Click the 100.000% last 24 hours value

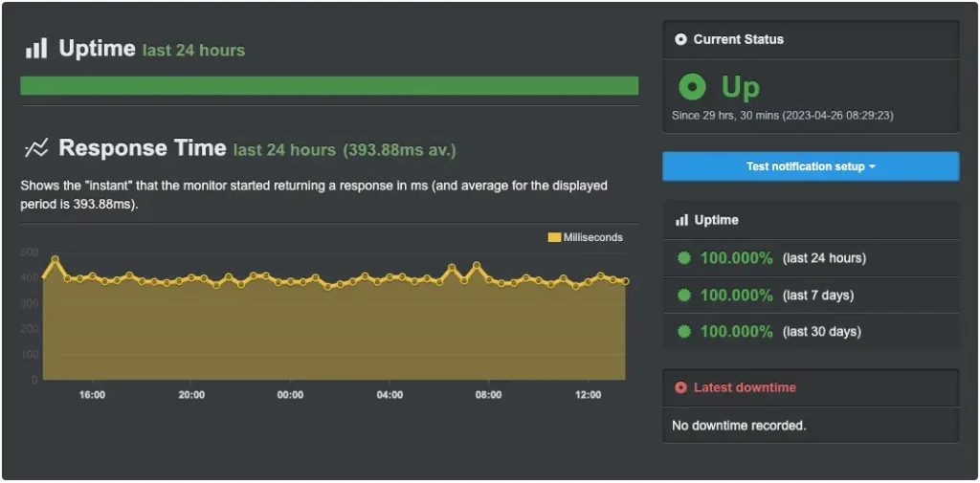click(x=736, y=258)
